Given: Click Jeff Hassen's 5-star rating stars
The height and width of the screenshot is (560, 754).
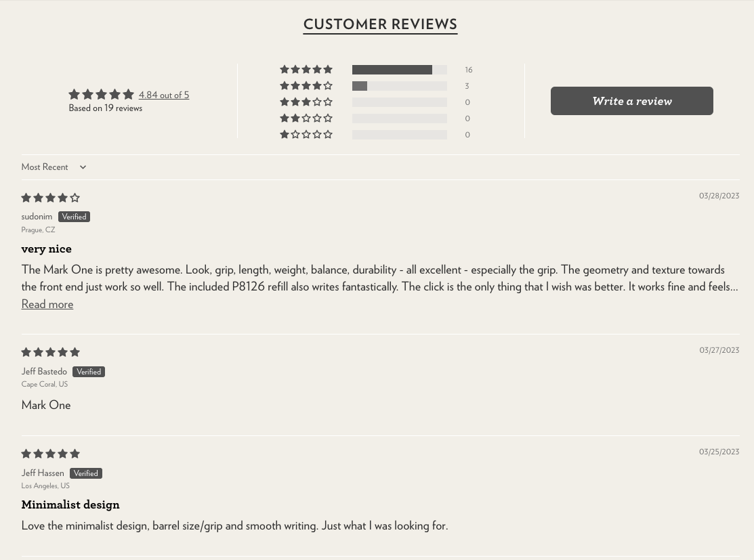Looking at the screenshot, I should coord(50,454).
